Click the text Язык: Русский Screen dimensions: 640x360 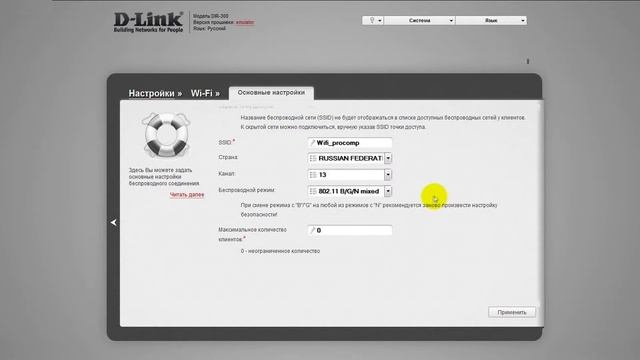tap(209, 29)
